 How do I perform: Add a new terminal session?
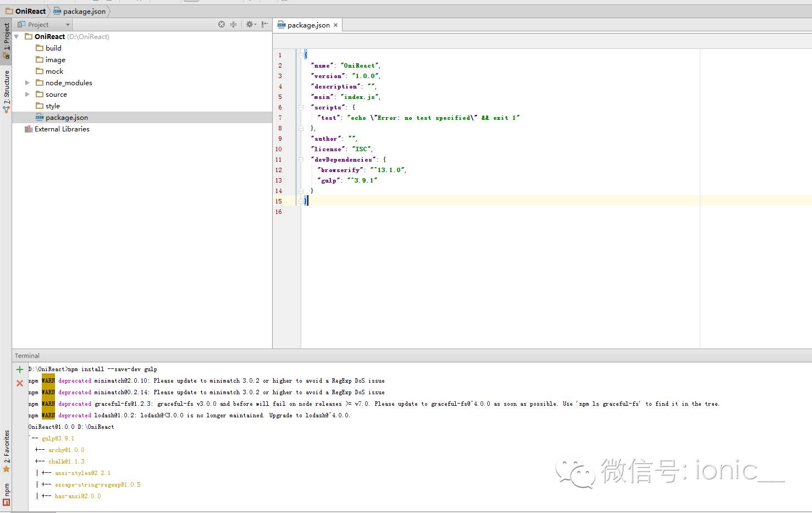pos(20,369)
